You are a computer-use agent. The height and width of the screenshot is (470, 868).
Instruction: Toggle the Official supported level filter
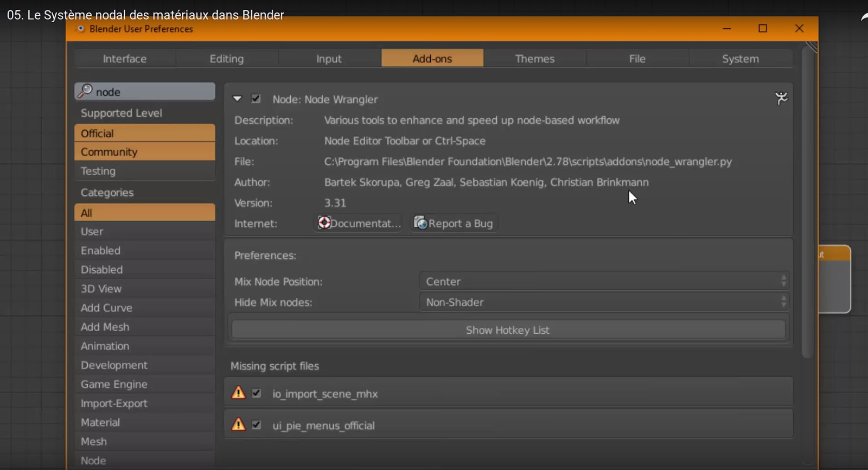tap(145, 133)
